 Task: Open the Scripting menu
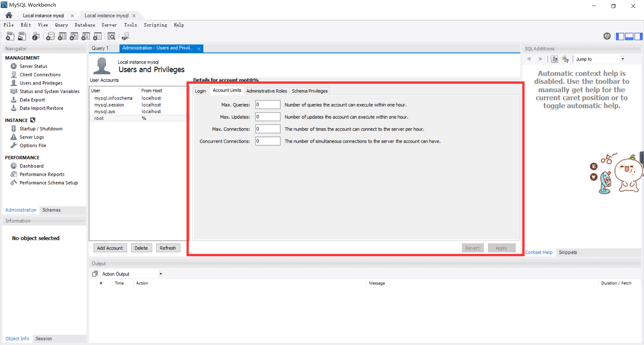pyautogui.click(x=155, y=25)
